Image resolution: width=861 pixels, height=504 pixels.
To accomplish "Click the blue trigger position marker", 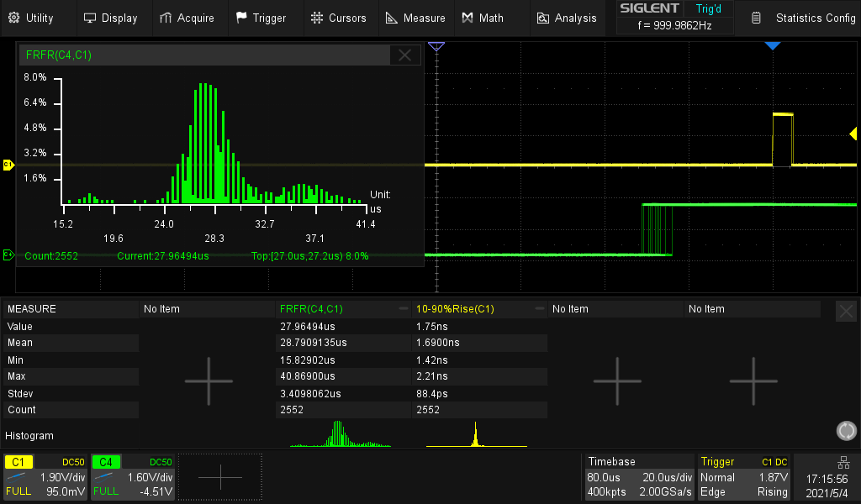I will [x=773, y=46].
